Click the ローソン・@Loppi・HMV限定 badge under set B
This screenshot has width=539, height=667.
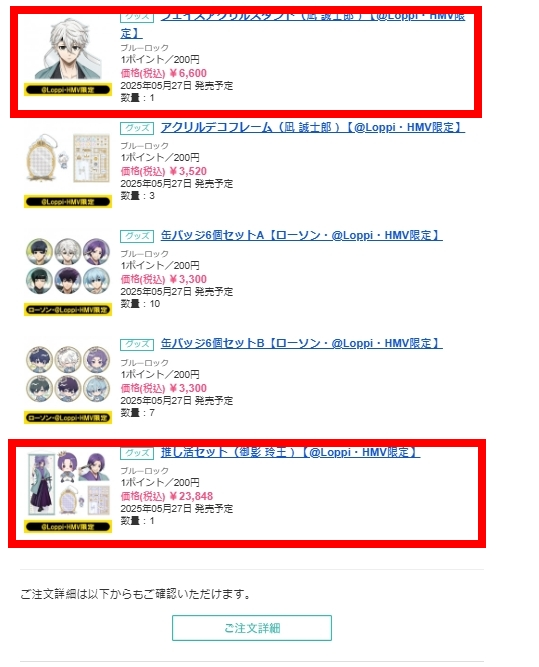[x=68, y=418]
